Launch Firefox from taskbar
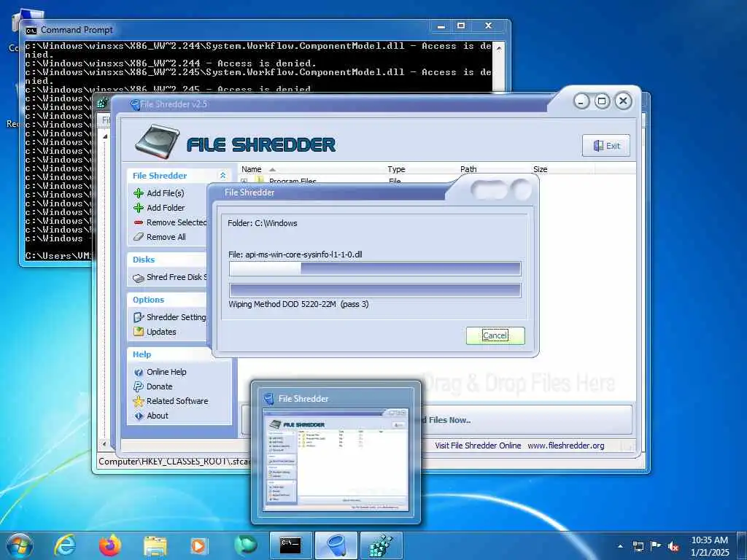The width and height of the screenshot is (747, 560). (x=110, y=545)
